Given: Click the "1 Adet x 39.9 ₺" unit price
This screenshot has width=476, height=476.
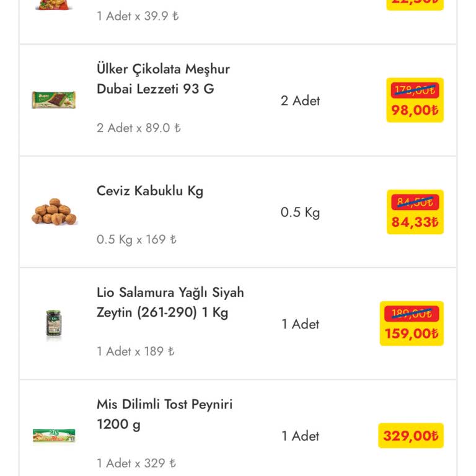Looking at the screenshot, I should pyautogui.click(x=138, y=16).
